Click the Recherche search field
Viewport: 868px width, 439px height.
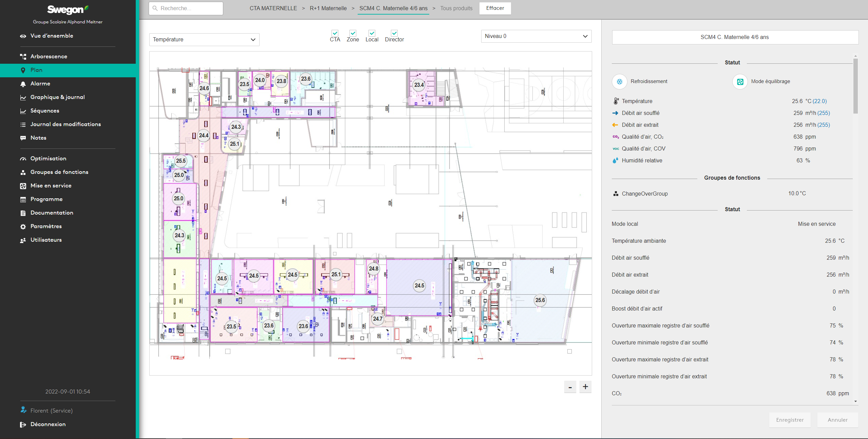[x=186, y=8]
